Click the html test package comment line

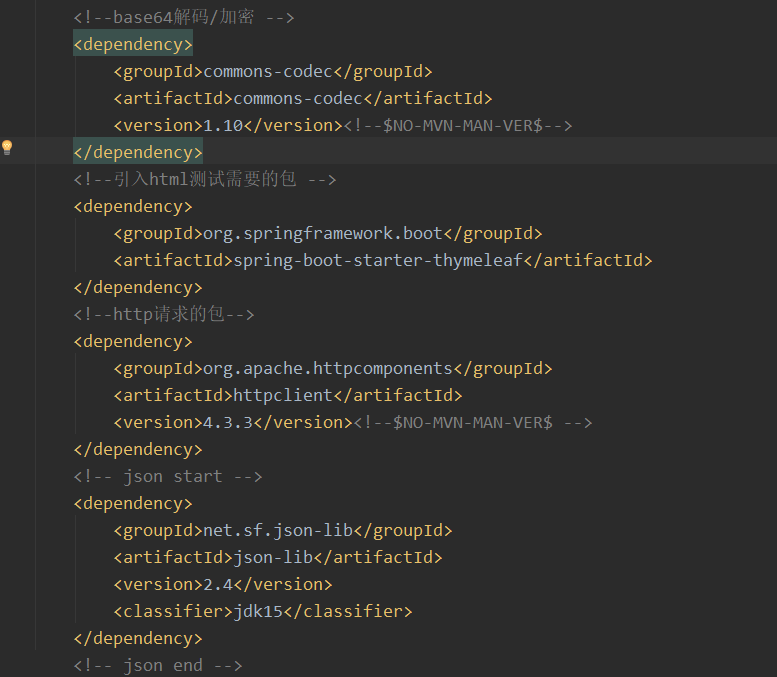click(x=205, y=179)
